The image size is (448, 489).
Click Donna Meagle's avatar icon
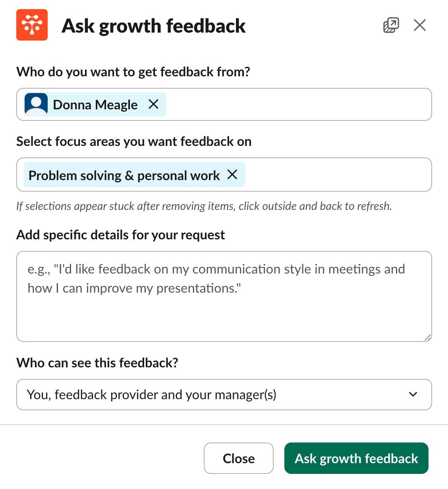pos(36,105)
